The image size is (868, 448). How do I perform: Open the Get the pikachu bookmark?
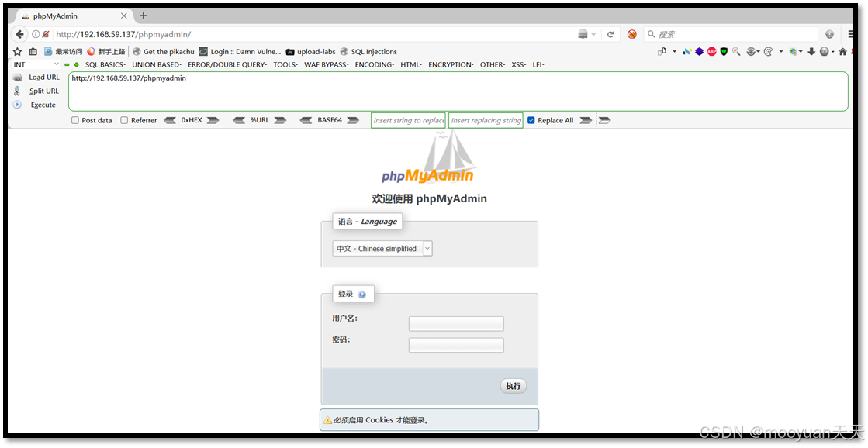[164, 51]
